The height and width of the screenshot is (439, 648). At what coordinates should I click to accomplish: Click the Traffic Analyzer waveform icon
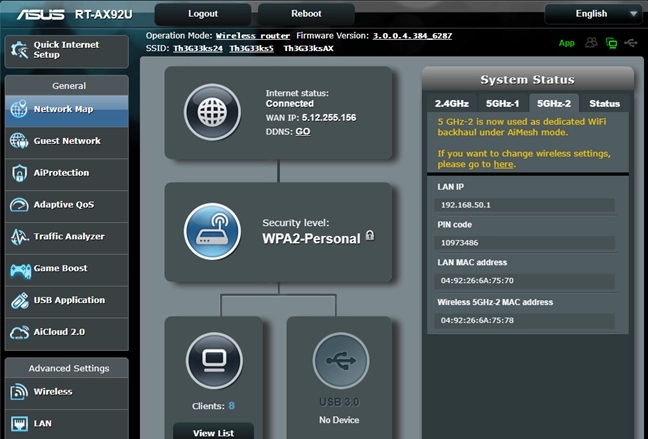[19, 236]
